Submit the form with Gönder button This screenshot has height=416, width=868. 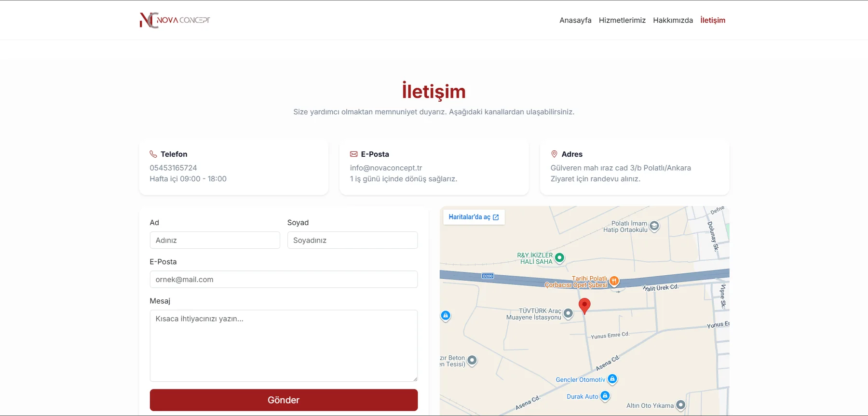284,400
